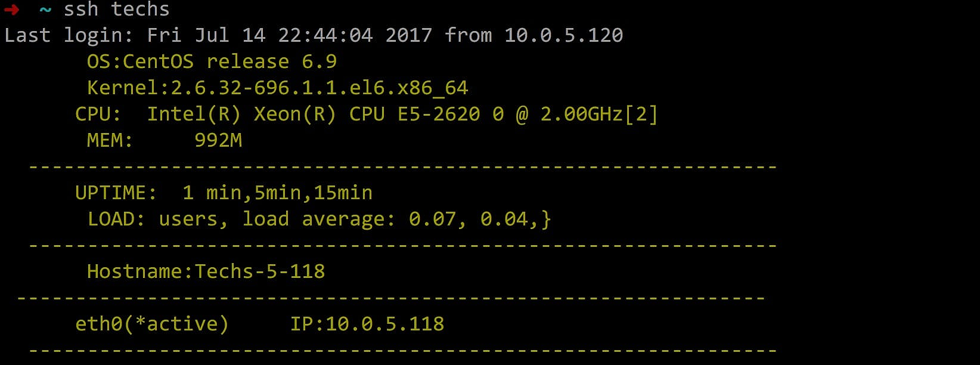Click the 2.00GHz[2] clock speed text
Viewport: 980px width, 365px height.
[x=598, y=114]
